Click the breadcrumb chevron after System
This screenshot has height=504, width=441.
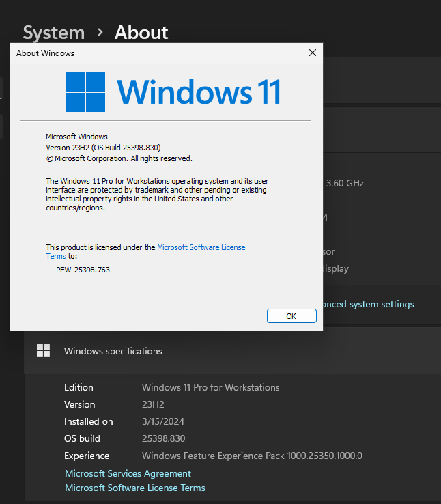100,32
